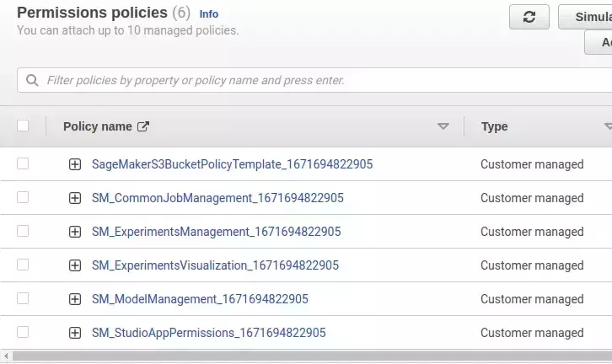Focus the filter policies search field
Image resolution: width=612 pixels, height=364 pixels.
(x=320, y=81)
